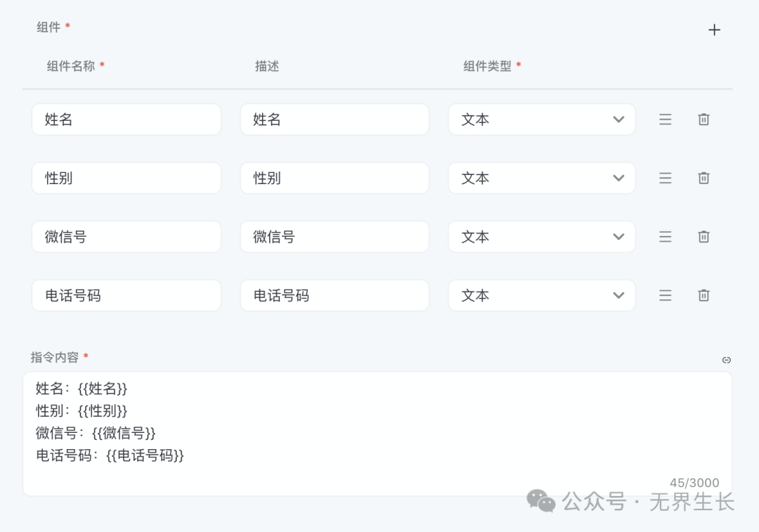Click the plus icon to add a component

click(x=714, y=30)
